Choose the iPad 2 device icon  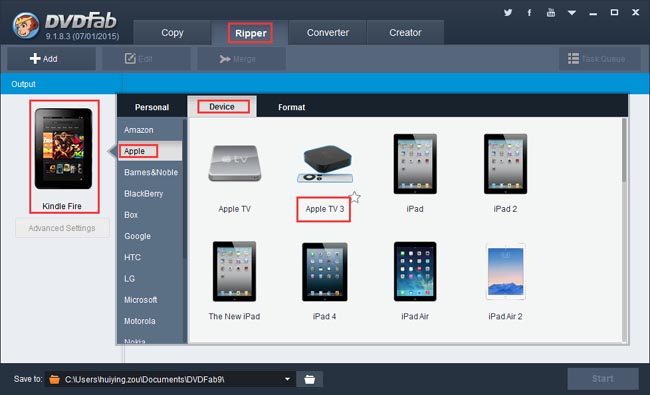pos(505,164)
